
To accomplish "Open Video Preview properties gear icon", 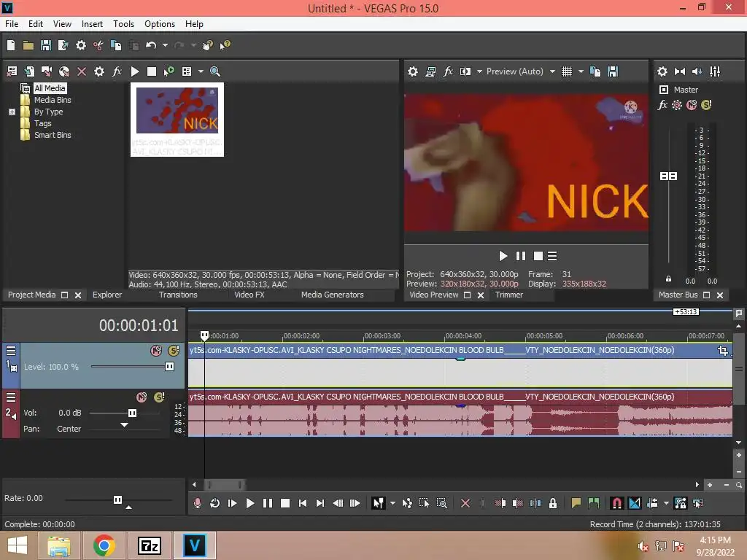I will click(413, 71).
